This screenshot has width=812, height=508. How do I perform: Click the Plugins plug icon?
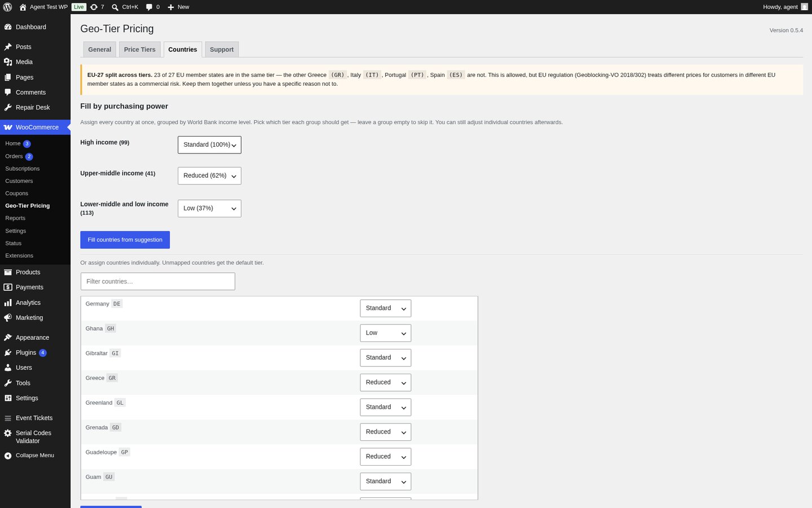pos(8,353)
